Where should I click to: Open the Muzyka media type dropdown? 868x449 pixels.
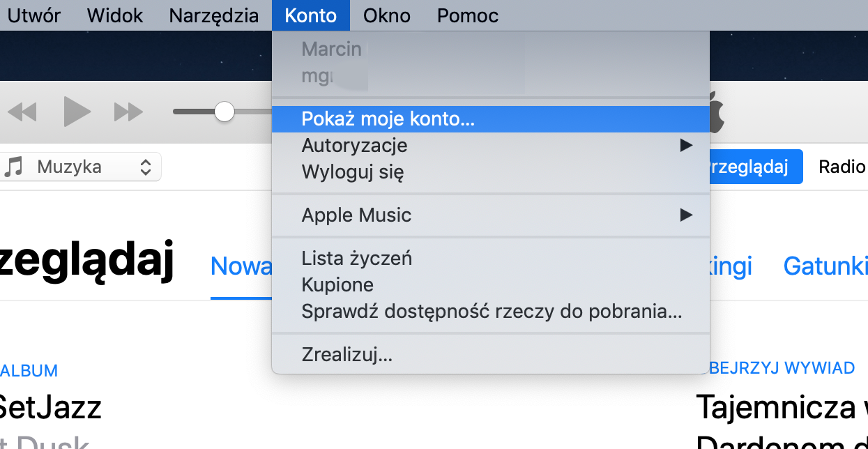[81, 167]
